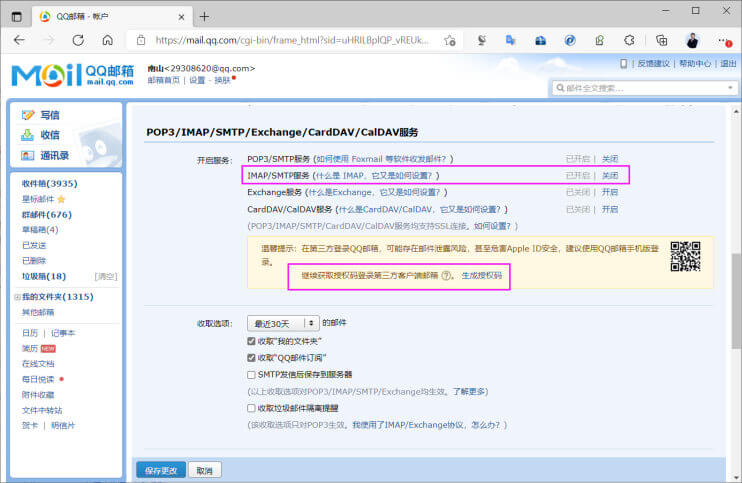The image size is (742, 483).
Task: Open 帮助中心
Action: pyautogui.click(x=695, y=63)
